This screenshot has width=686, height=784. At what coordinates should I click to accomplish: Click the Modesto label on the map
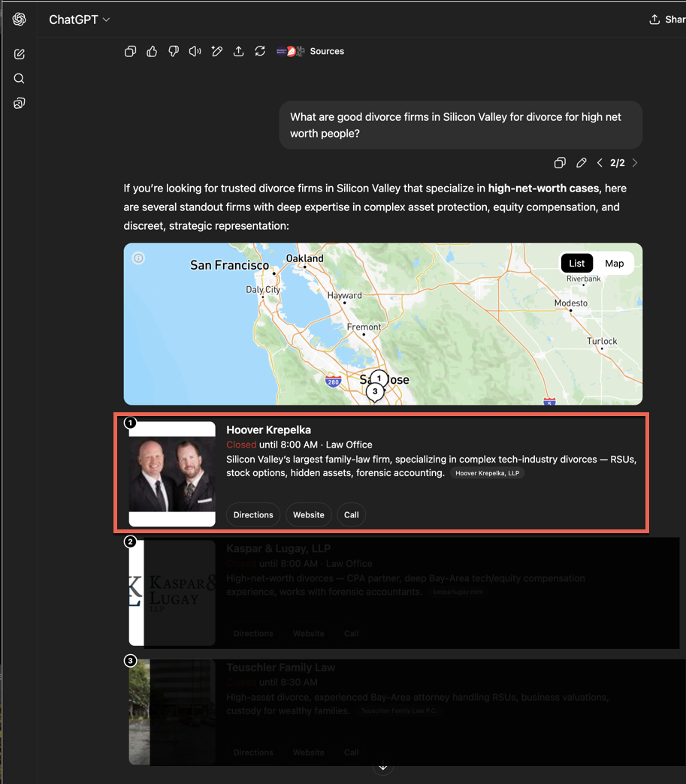tap(571, 303)
